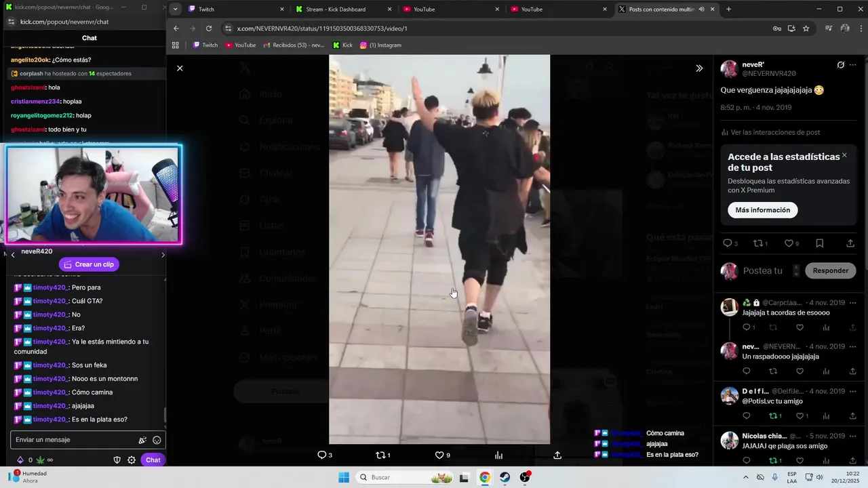
Task: Click the taskbar Buscar search box
Action: (406, 477)
